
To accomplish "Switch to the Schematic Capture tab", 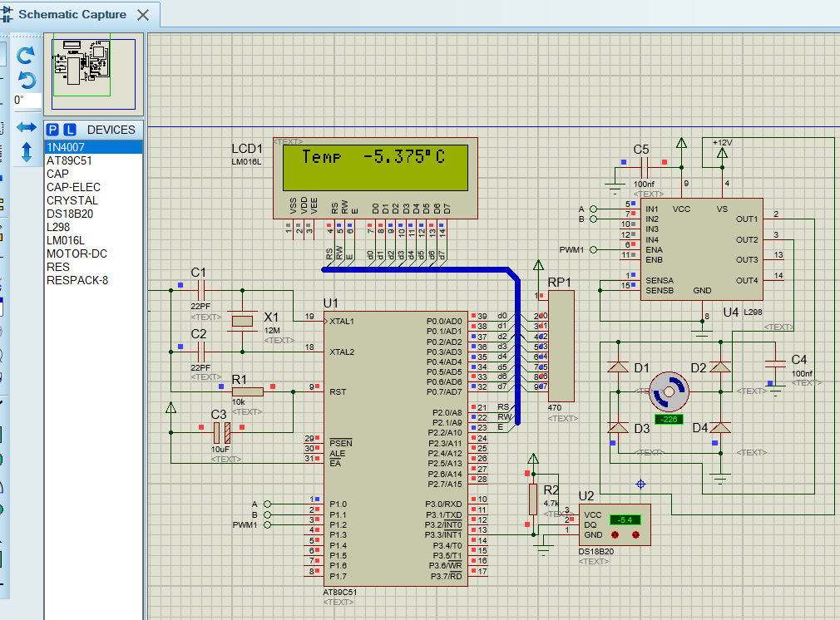I will pyautogui.click(x=71, y=15).
